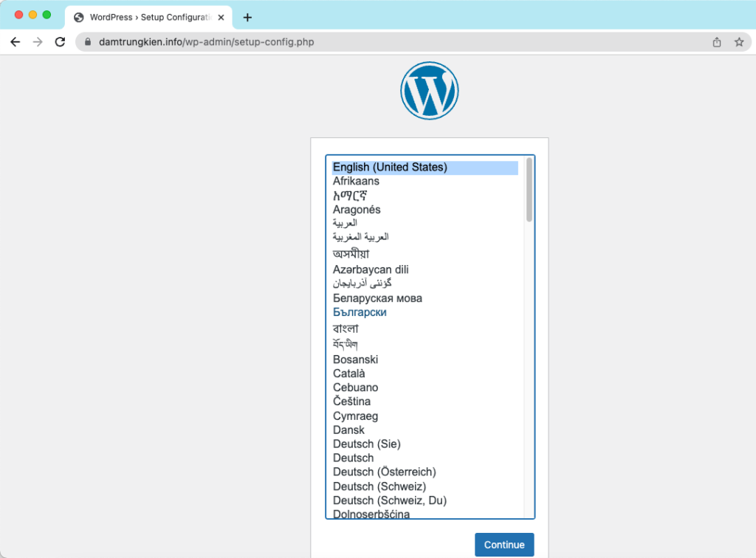
Task: Open the share icon in the address bar
Action: pos(717,42)
